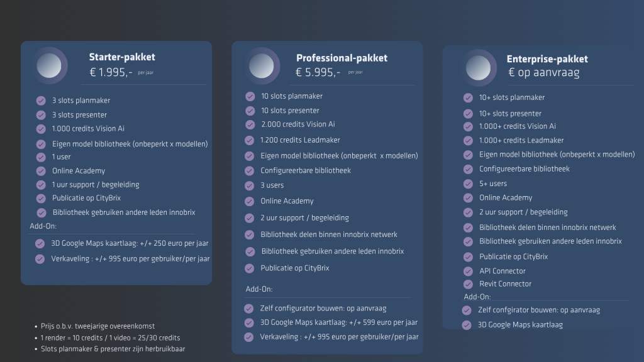644x362 pixels.
Task: Click the Enterprise-pakket circle icon
Action: point(478,68)
